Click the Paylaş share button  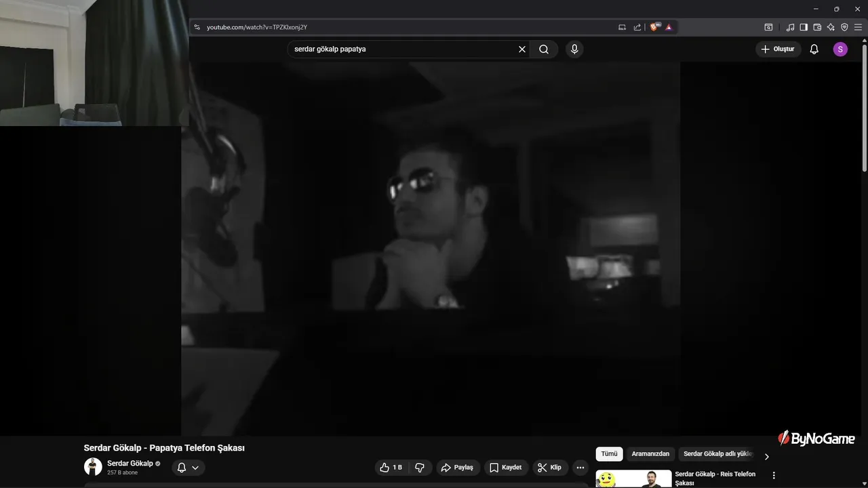click(457, 468)
